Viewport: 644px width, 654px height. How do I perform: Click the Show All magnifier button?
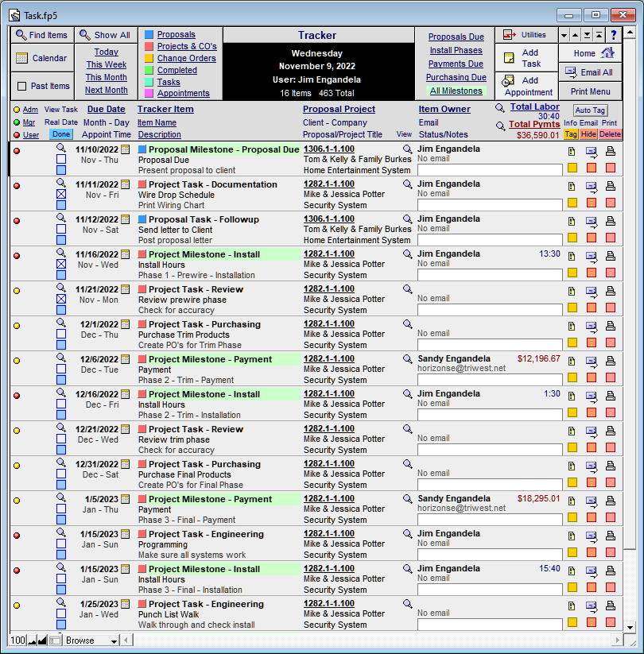(x=106, y=35)
